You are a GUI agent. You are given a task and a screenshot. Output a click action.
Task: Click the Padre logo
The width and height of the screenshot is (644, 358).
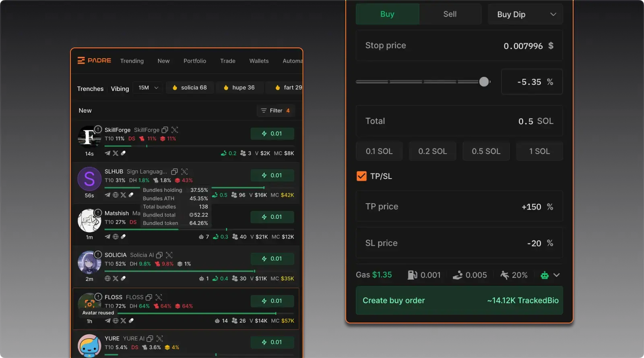94,61
